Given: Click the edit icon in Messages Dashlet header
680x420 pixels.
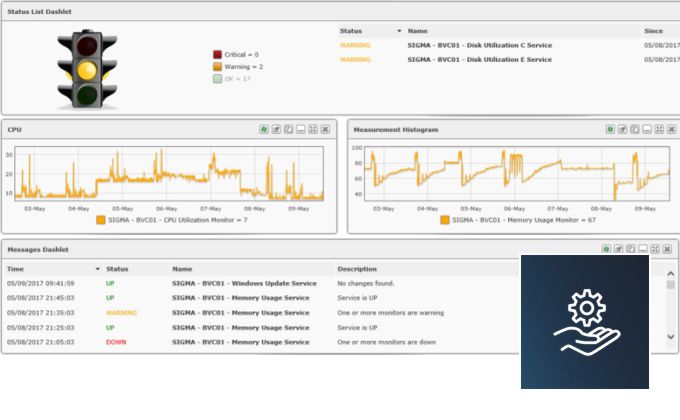Looking at the screenshot, I should (618, 249).
